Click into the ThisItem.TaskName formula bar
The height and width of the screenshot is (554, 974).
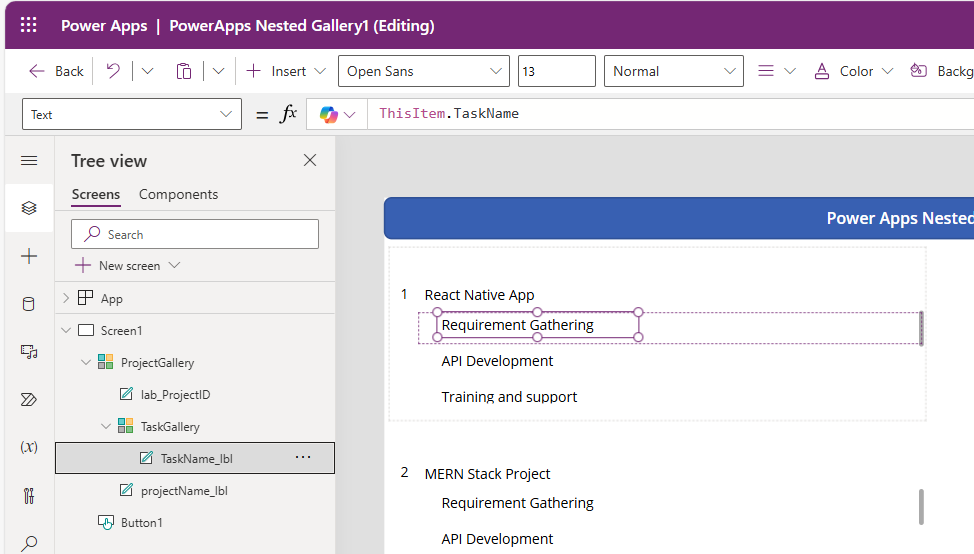[x=671, y=114]
